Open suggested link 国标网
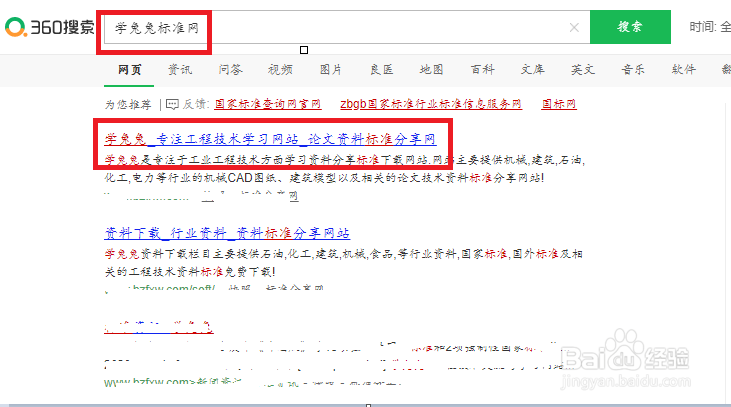731x407 pixels. pyautogui.click(x=559, y=104)
